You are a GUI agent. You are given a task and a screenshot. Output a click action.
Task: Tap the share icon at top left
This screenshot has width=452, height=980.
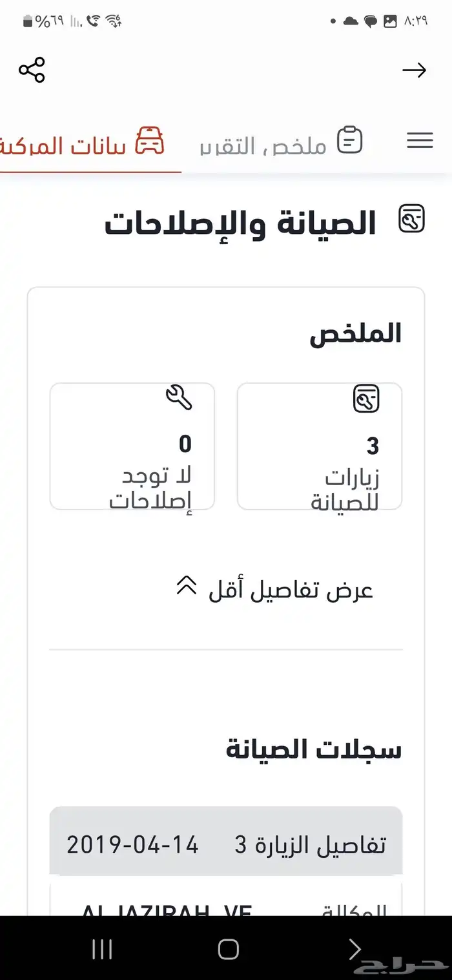click(32, 71)
